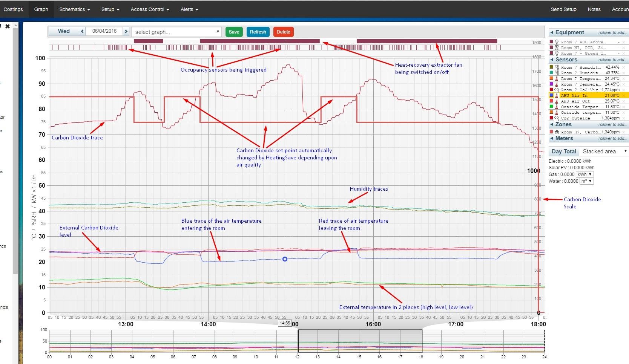This screenshot has height=364, width=629.
Task: Click the green Save button
Action: pos(234,32)
